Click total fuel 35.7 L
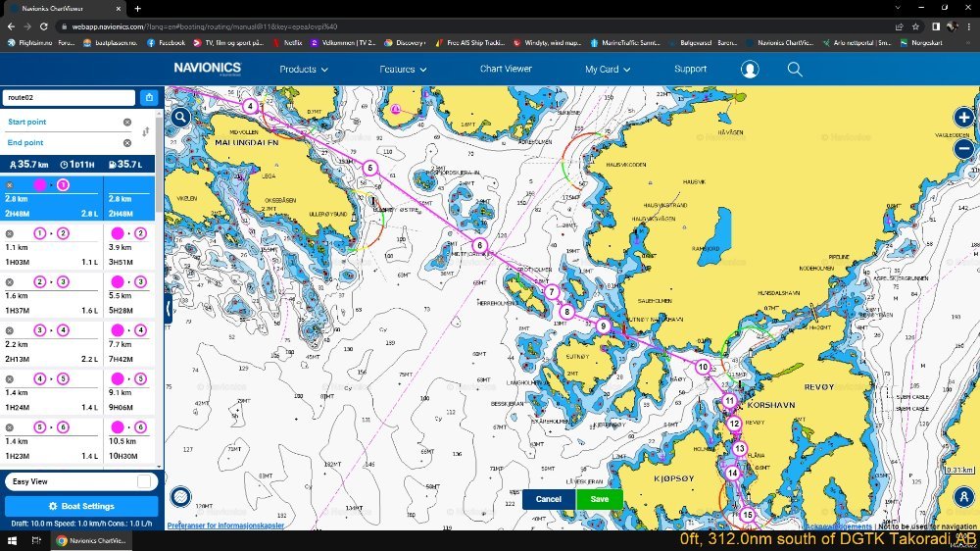Viewport: 980px width, 551px height. [x=125, y=165]
